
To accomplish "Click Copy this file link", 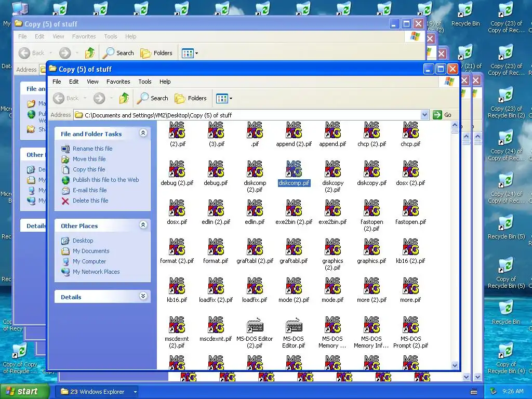I will point(89,169).
